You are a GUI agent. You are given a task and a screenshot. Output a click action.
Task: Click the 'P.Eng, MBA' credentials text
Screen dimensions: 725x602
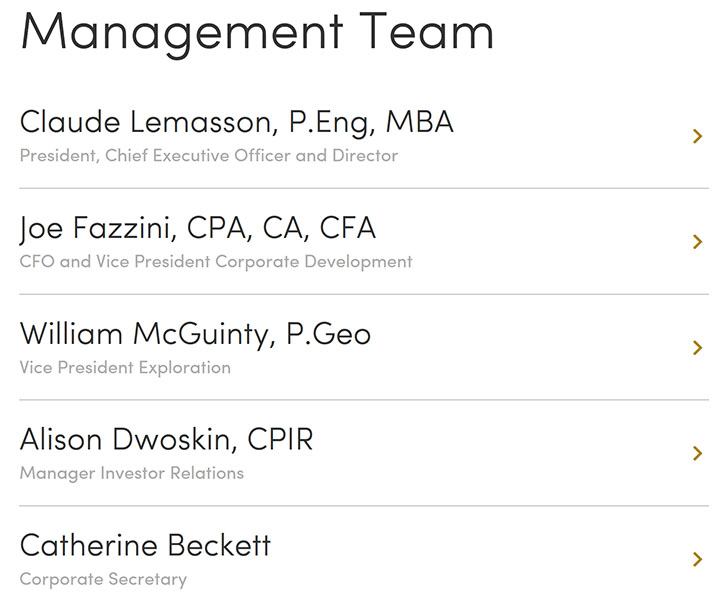[371, 123]
